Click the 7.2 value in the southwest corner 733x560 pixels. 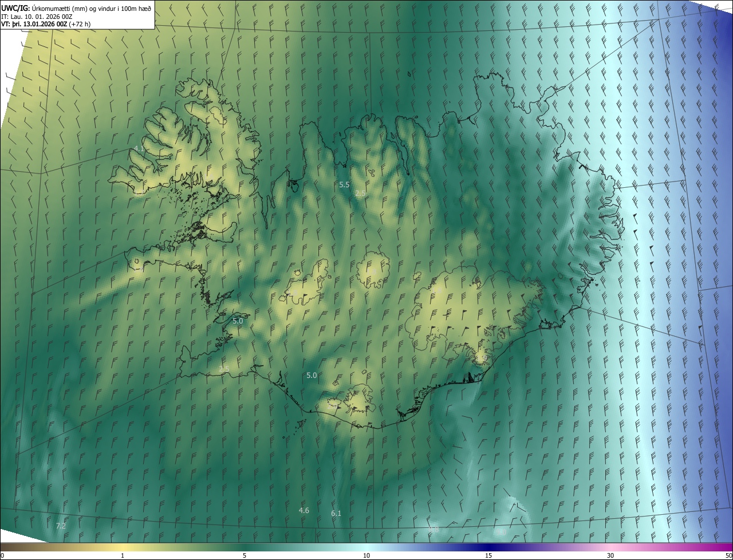[61, 526]
